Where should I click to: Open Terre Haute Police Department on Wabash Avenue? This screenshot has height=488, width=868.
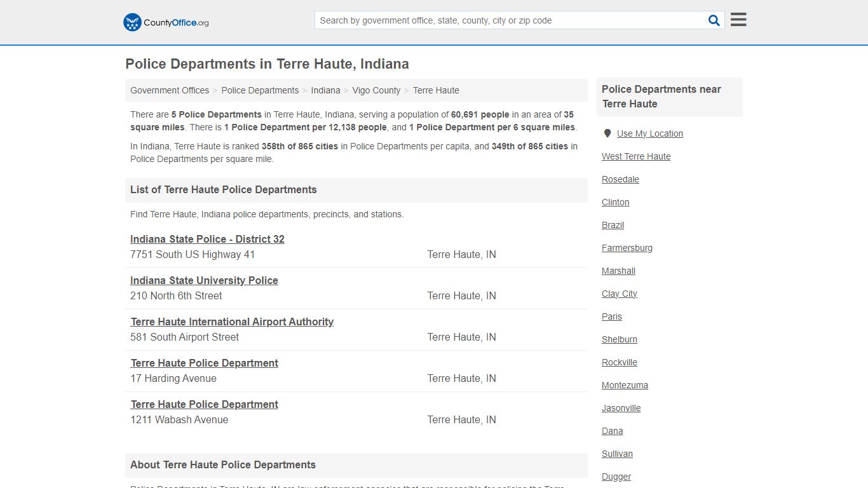coord(204,404)
